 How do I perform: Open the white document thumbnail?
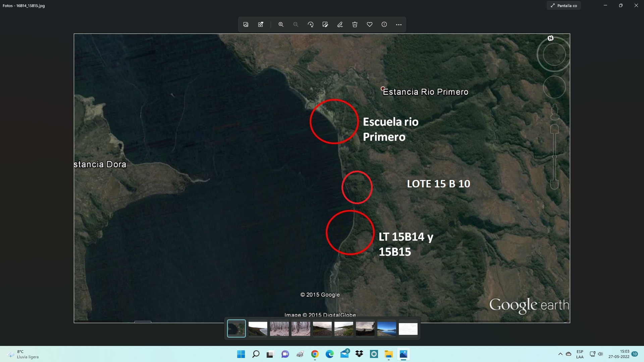pyautogui.click(x=408, y=328)
